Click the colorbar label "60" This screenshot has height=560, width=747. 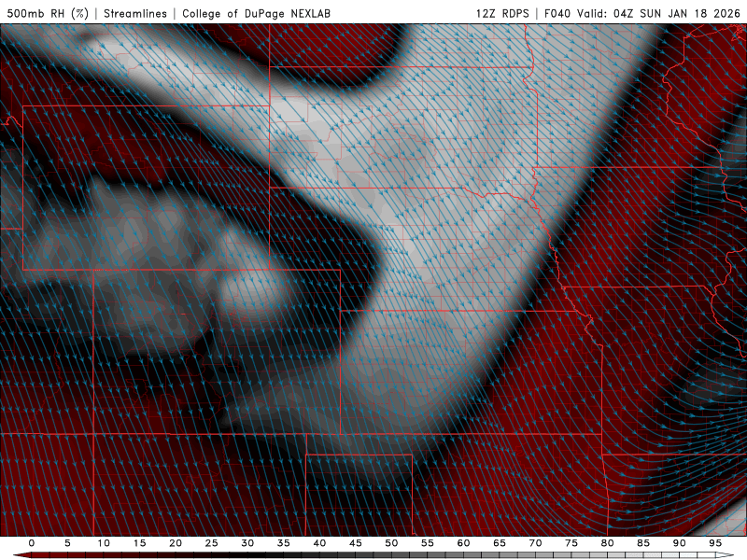(x=463, y=543)
